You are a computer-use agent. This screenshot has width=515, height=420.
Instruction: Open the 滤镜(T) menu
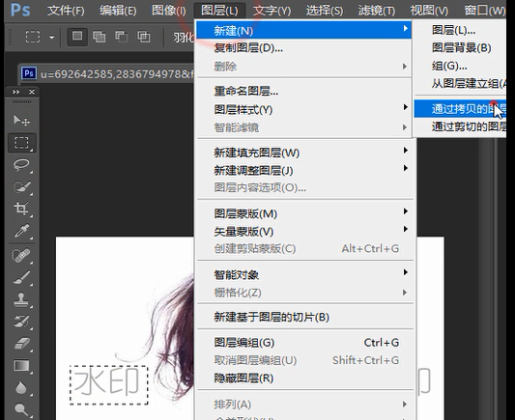click(x=377, y=11)
